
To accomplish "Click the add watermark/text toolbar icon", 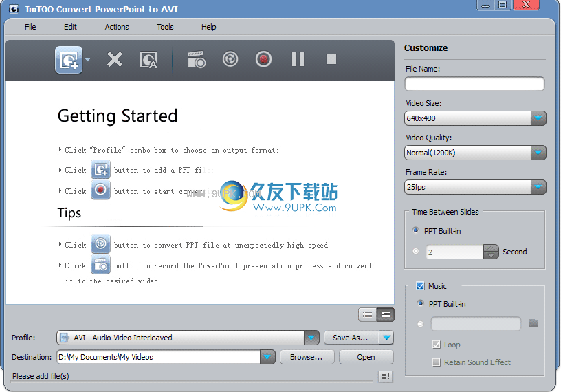I will click(148, 59).
